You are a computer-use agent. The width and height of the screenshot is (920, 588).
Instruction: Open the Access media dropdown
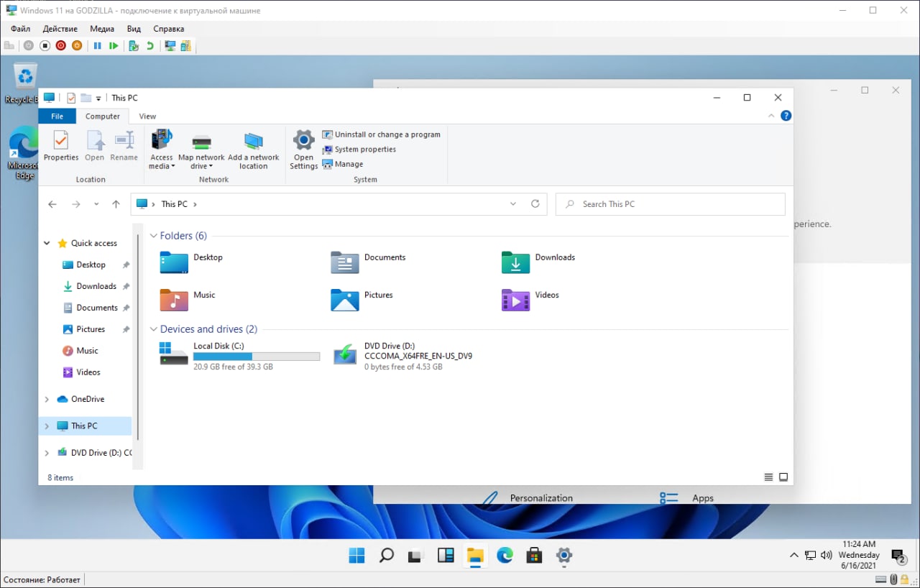(x=162, y=150)
